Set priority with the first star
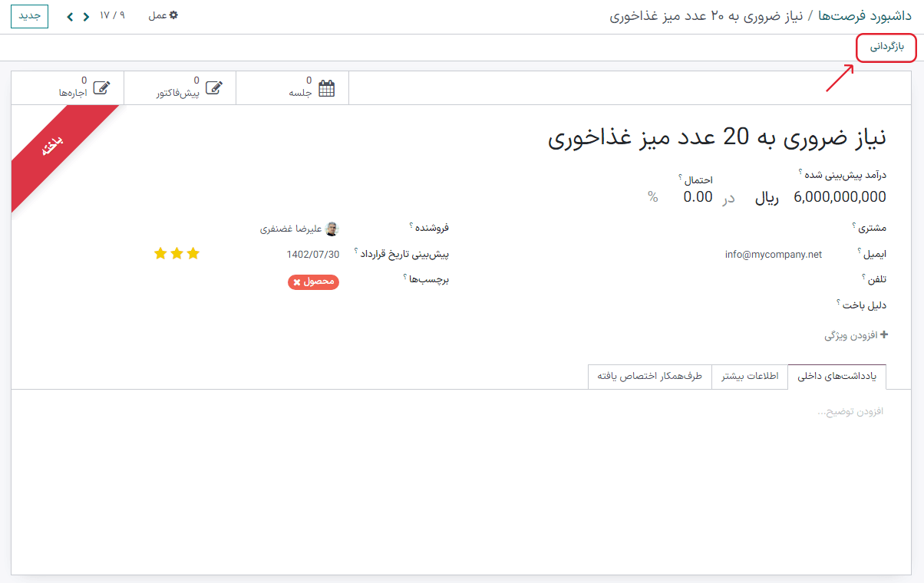The image size is (924, 583). pos(193,252)
